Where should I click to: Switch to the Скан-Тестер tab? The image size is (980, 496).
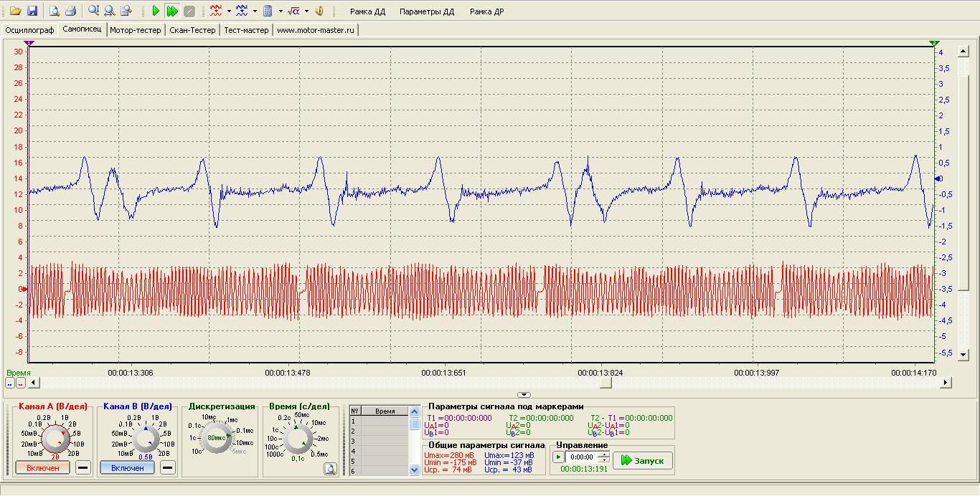192,30
